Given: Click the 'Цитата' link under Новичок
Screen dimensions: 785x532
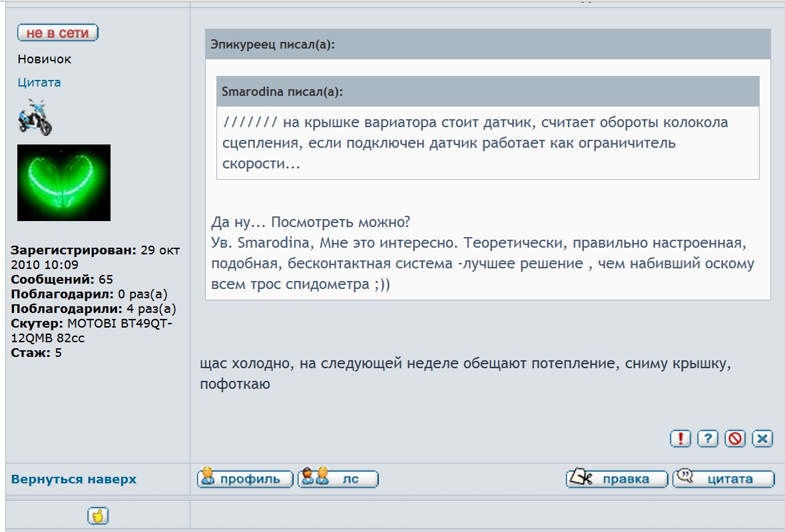Looking at the screenshot, I should [x=39, y=83].
